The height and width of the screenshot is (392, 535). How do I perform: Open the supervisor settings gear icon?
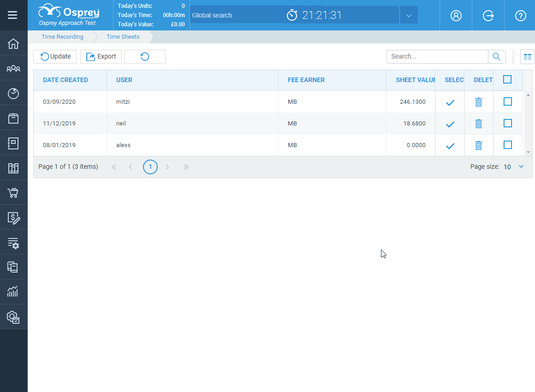click(x=13, y=317)
